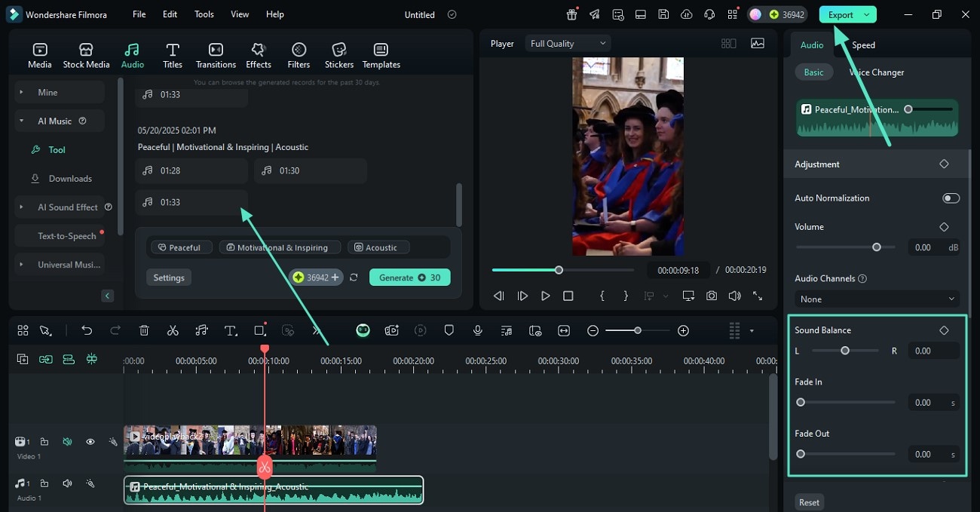Click the Redo icon in timeline toolbar

point(115,330)
